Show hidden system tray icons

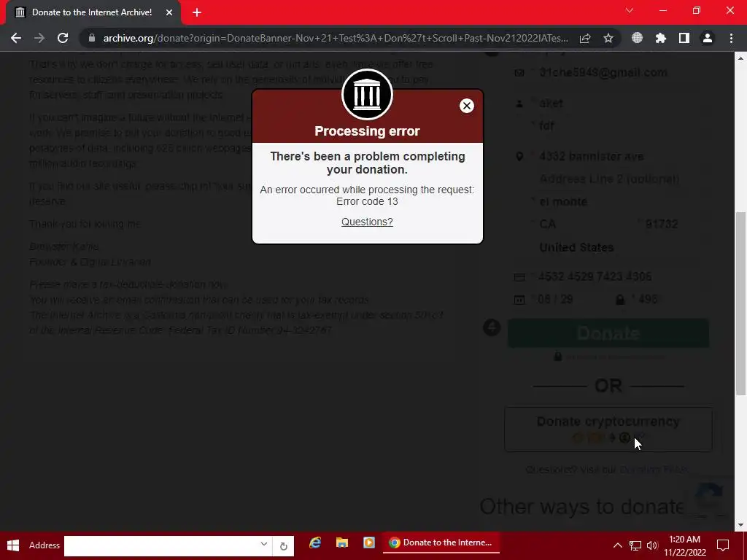tap(617, 545)
